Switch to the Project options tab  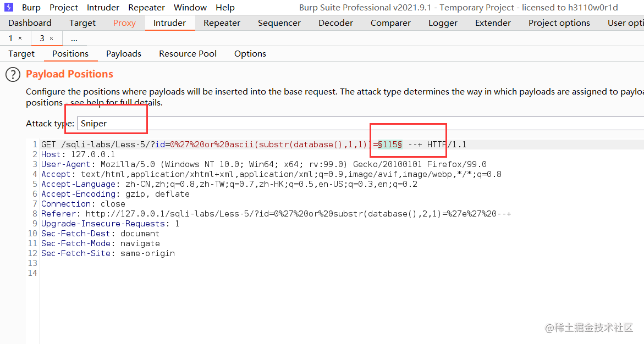559,23
